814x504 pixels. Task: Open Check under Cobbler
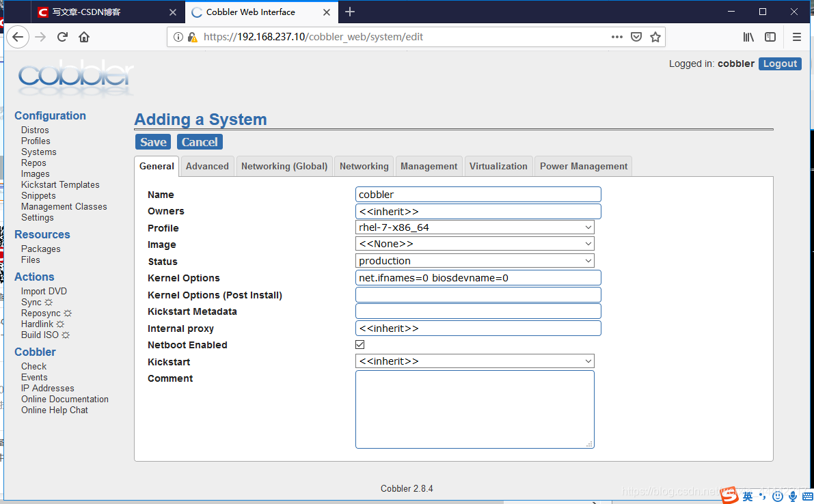(x=33, y=367)
